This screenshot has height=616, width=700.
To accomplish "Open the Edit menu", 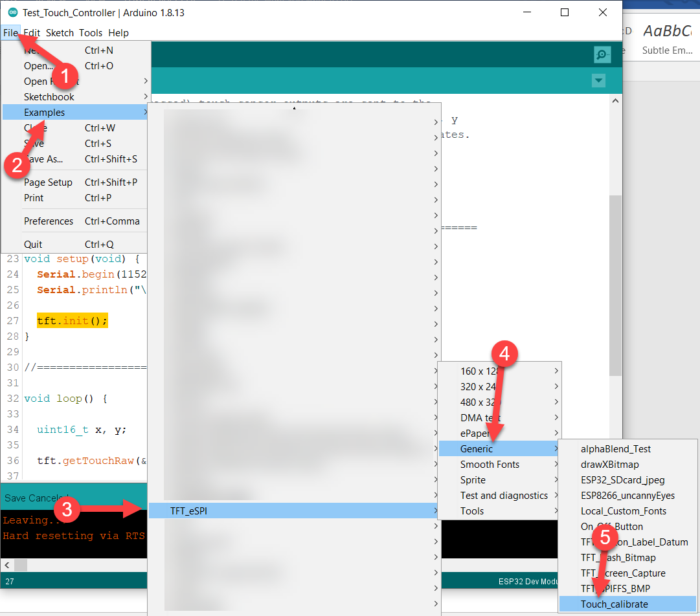I will tap(32, 32).
